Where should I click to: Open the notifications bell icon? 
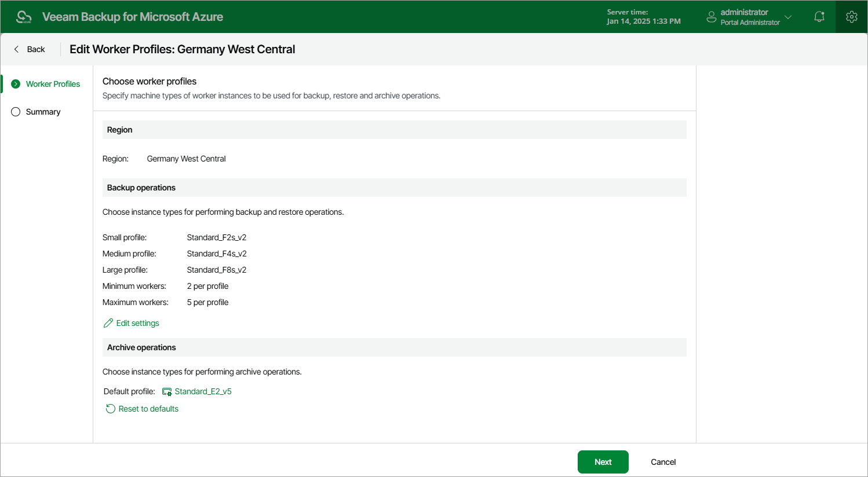pos(819,17)
